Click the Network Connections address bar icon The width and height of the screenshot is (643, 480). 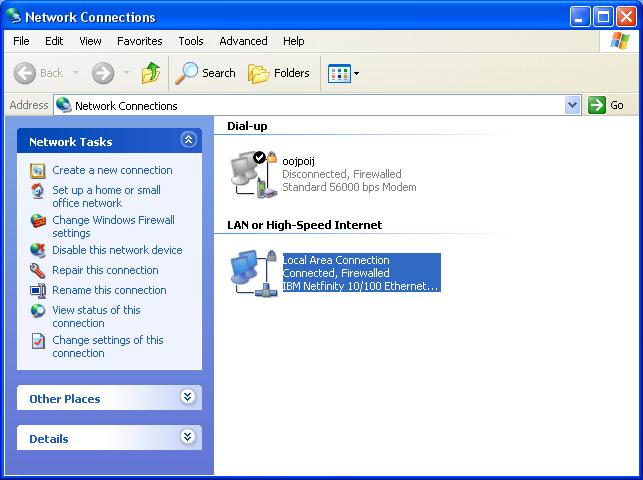[64, 105]
